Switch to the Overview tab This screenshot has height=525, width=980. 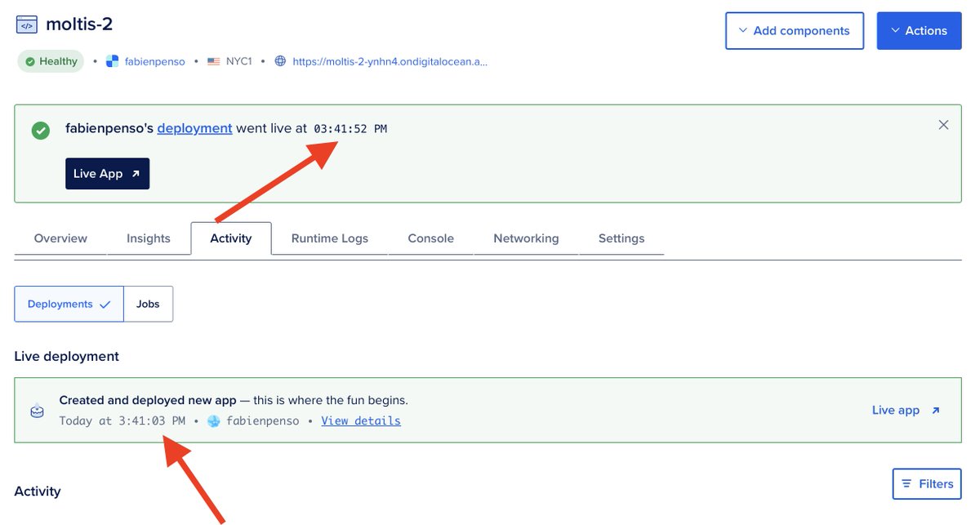(x=60, y=238)
